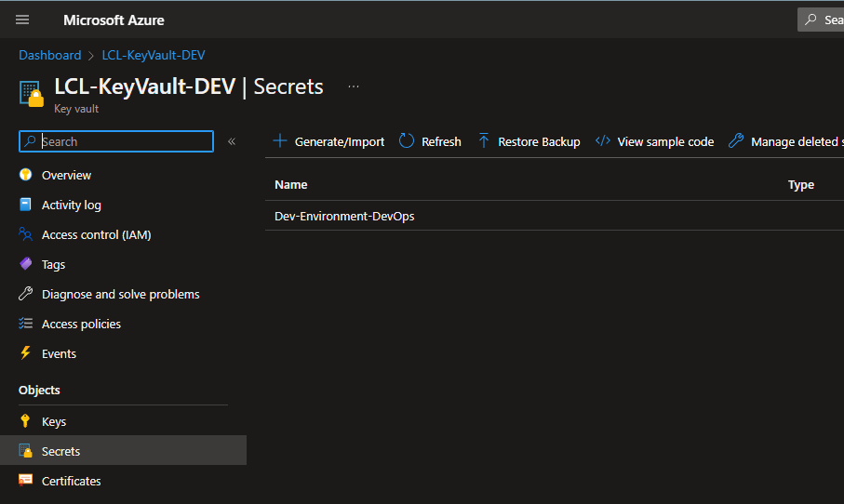The image size is (844, 504).
Task: Open the more options ellipsis beside Secrets
Action: [x=353, y=86]
